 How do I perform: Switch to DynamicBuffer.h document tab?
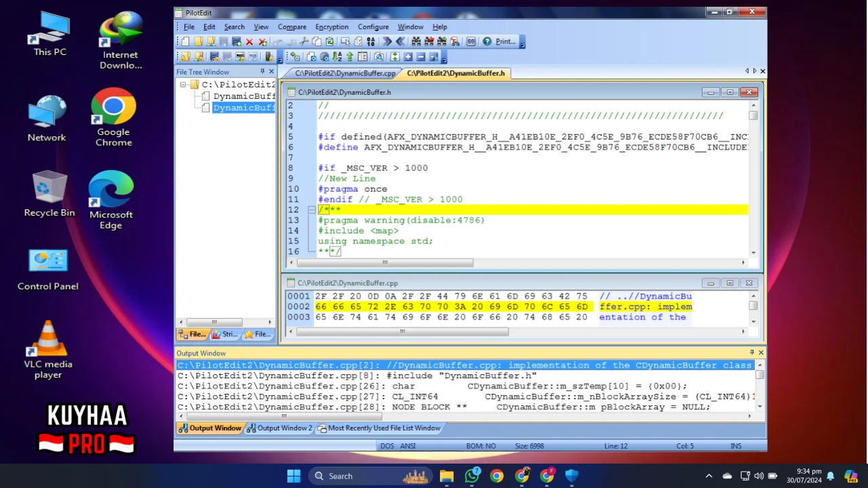[456, 73]
